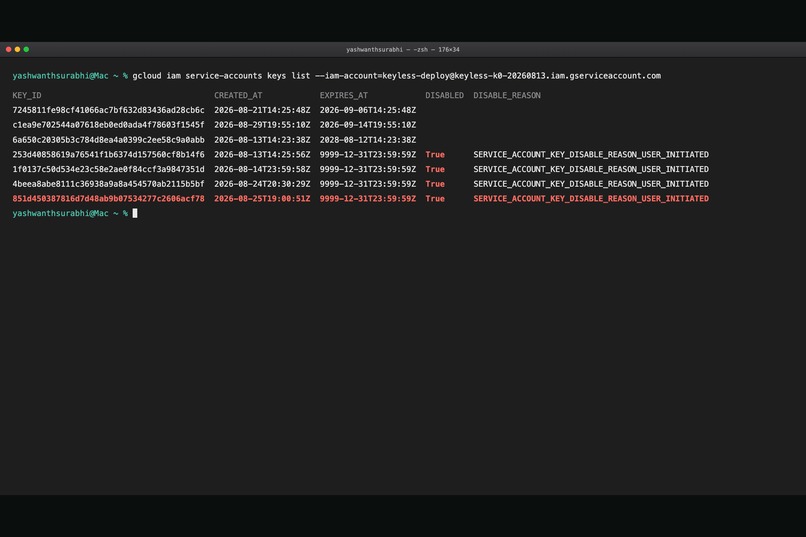The width and height of the screenshot is (806, 537).
Task: Click USER_INITIATED disable reason in 253d4085 row
Action: [591, 155]
